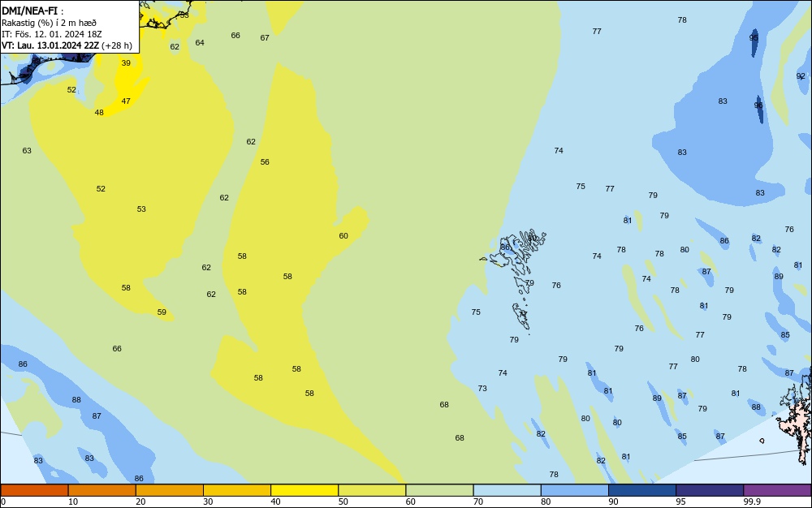Click the 'IT: Fös. 12. 01. 2024 18Z' line

coord(51,34)
